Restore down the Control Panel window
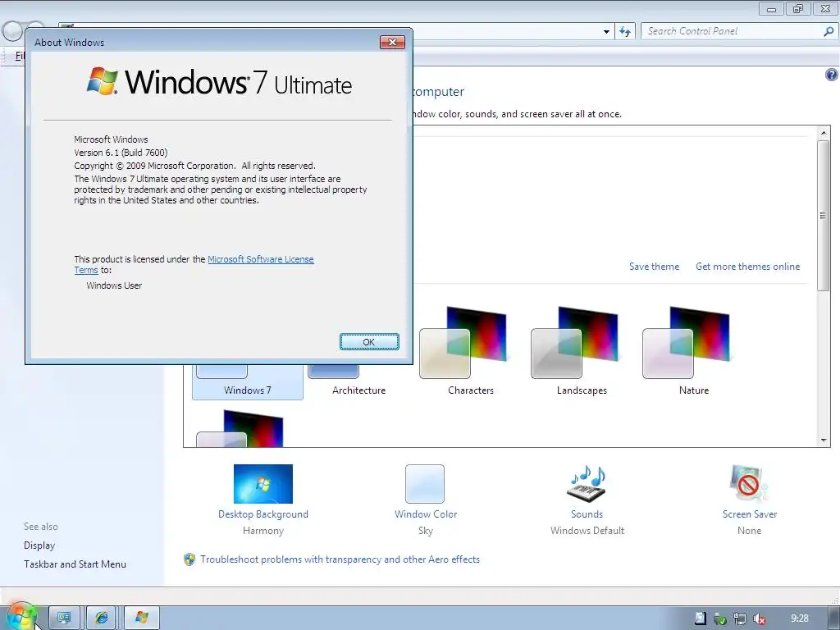 [798, 8]
